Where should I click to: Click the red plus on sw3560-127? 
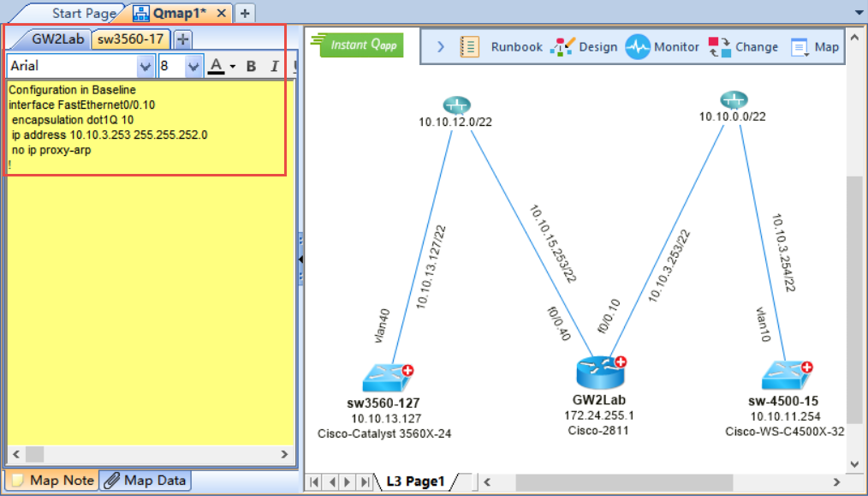tap(407, 370)
